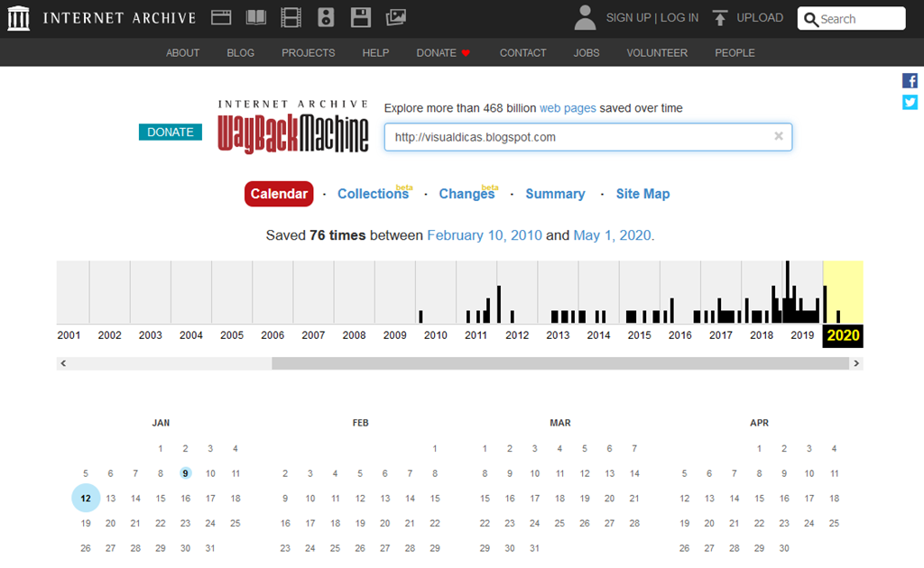Open the Video film-strip icon
Viewport: 924px width, 568px height.
click(x=291, y=18)
